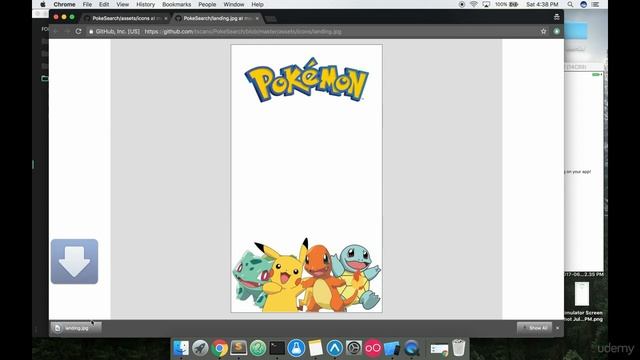Open AirPlay display menu in menu bar
This screenshot has height=360, width=640.
(x=486, y=4)
